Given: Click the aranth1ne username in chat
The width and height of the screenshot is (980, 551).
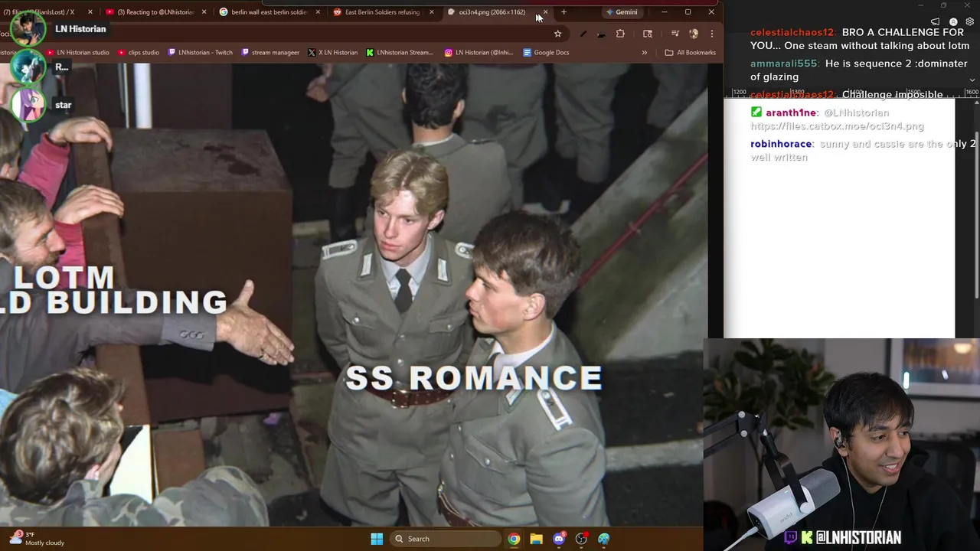Looking at the screenshot, I should coord(792,112).
